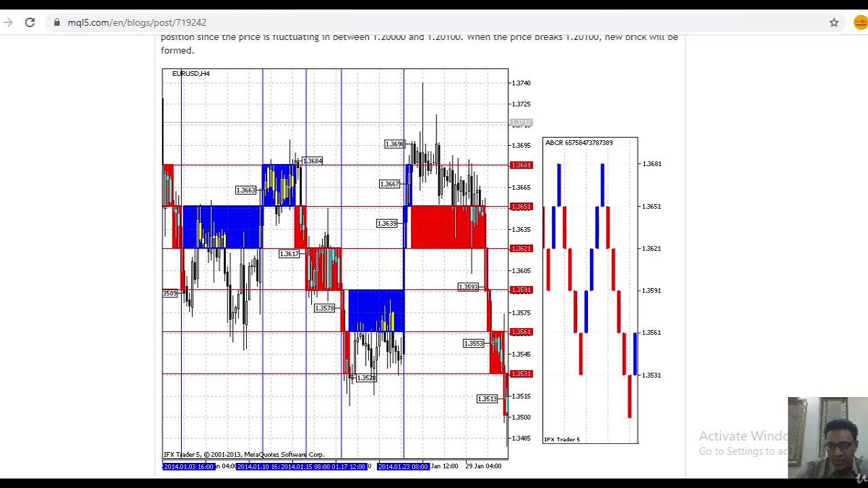Click the 1.3578 price tag on chart
868x488 pixels.
click(x=325, y=308)
